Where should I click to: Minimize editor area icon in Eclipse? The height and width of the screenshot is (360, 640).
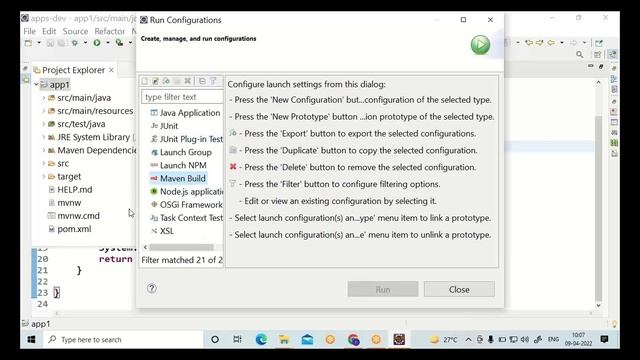(x=591, y=66)
